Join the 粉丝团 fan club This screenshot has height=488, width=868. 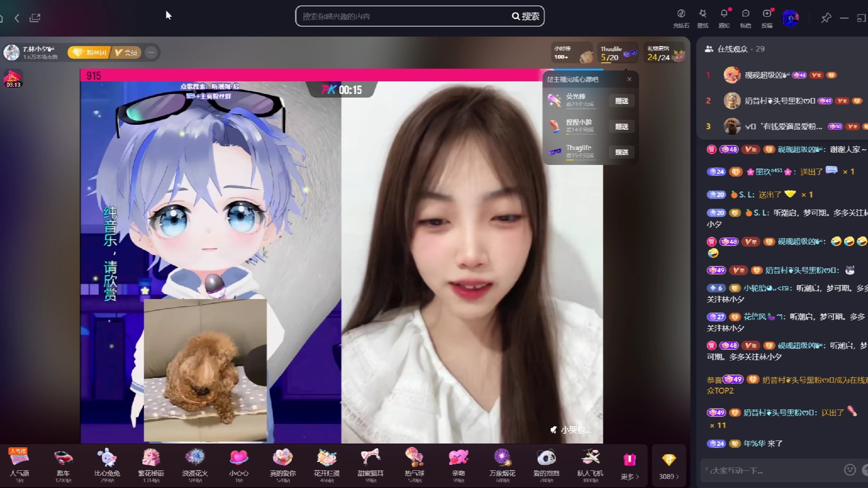[x=89, y=52]
